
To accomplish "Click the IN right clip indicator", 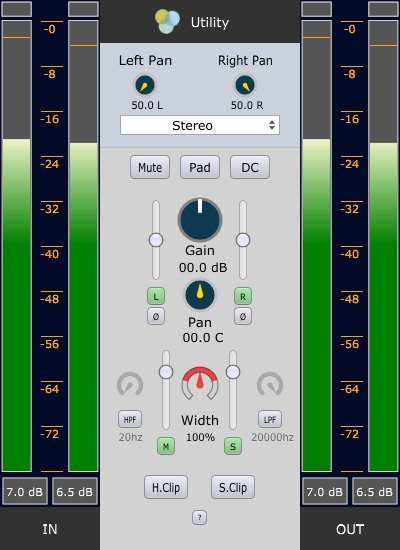I will [x=83, y=9].
